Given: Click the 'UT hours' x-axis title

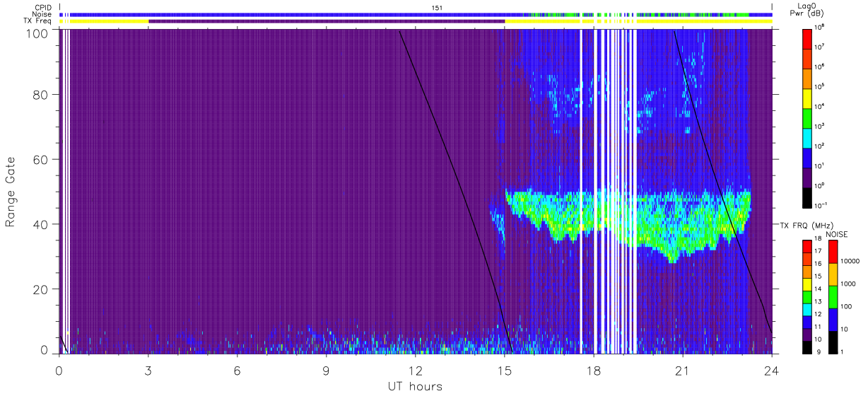Looking at the screenshot, I should tap(415, 387).
